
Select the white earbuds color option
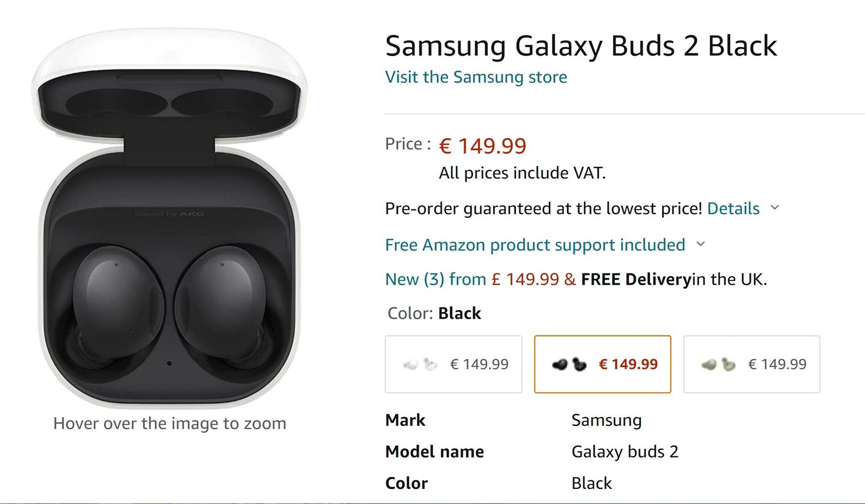tap(453, 364)
